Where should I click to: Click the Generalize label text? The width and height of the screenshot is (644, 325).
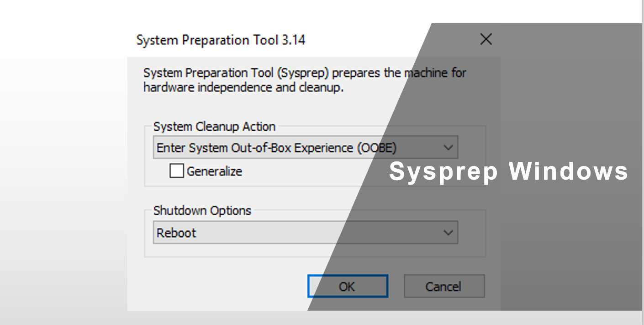click(214, 171)
